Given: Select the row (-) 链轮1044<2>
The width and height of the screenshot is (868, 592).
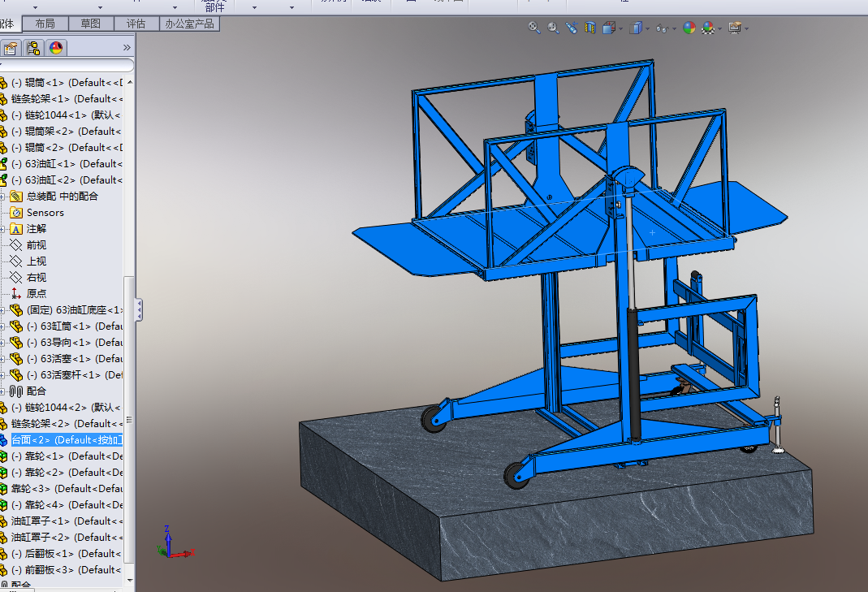Looking at the screenshot, I should (x=61, y=408).
